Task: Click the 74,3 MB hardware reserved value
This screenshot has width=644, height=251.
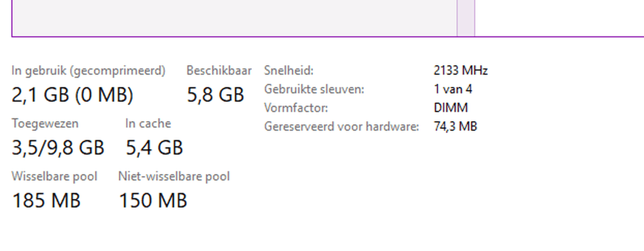Action: (455, 126)
